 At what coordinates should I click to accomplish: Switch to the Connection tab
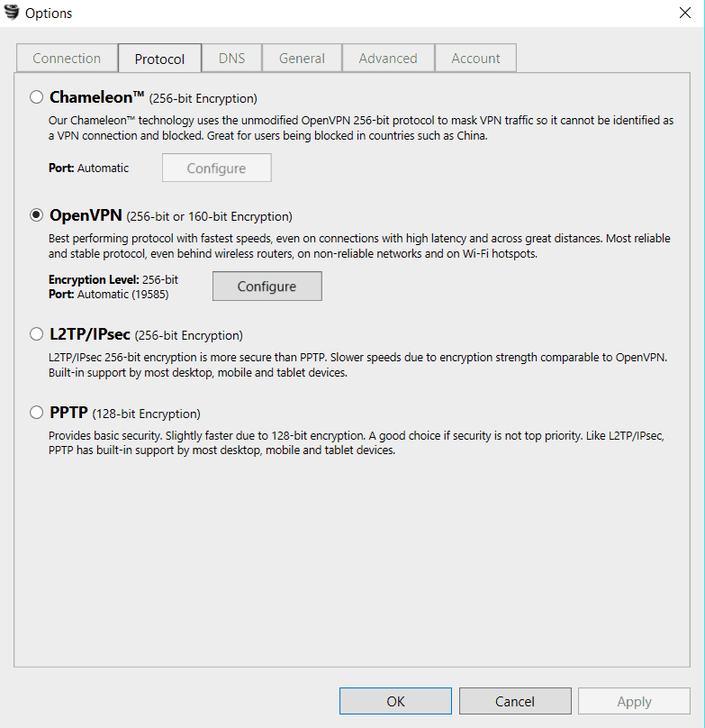point(67,58)
